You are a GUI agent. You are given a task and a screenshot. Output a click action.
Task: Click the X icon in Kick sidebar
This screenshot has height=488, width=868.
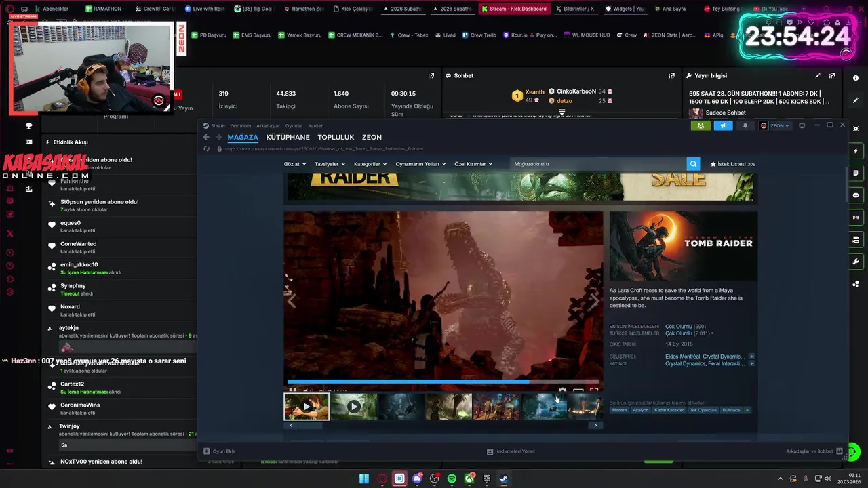10,233
